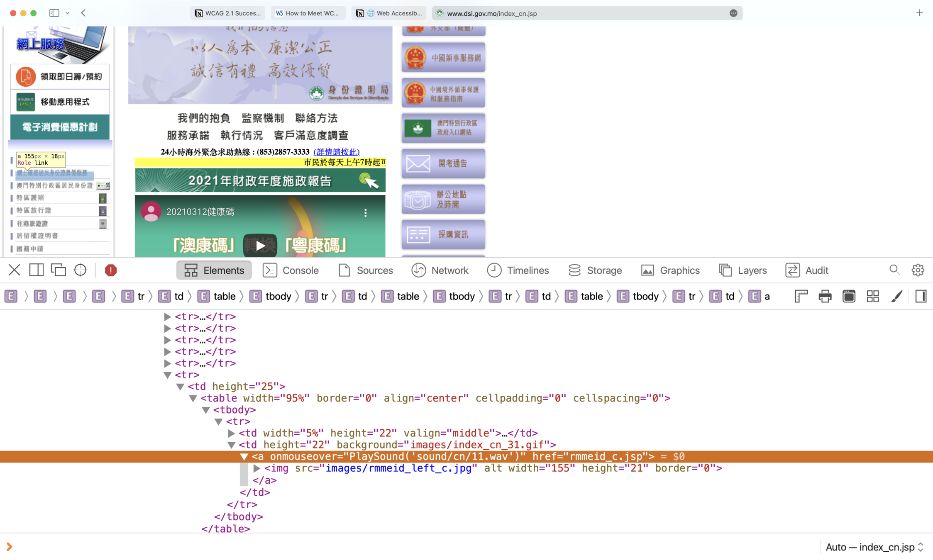Toggle the details sidebar panel button
The height and width of the screenshot is (560, 933).
pos(921,296)
